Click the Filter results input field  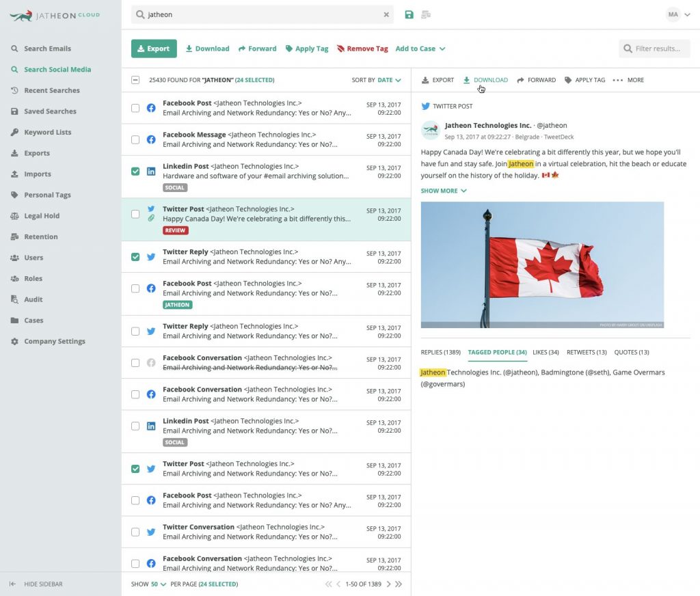point(654,49)
